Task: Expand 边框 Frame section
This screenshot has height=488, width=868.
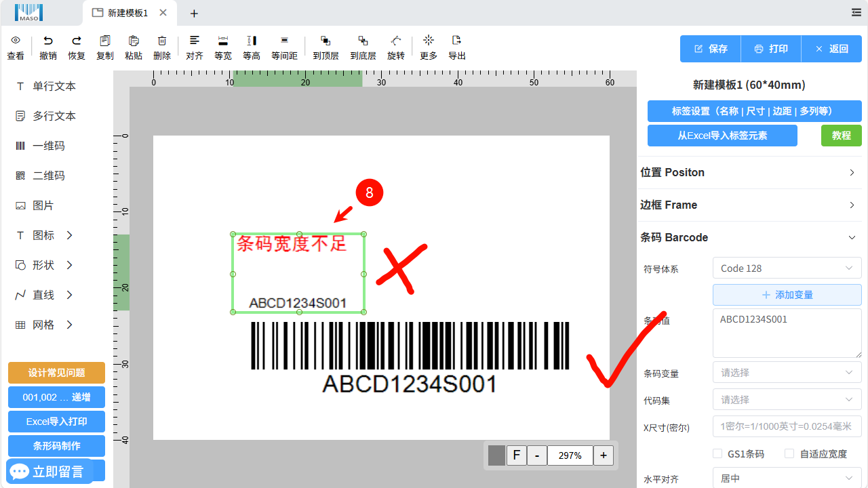Action: point(751,205)
